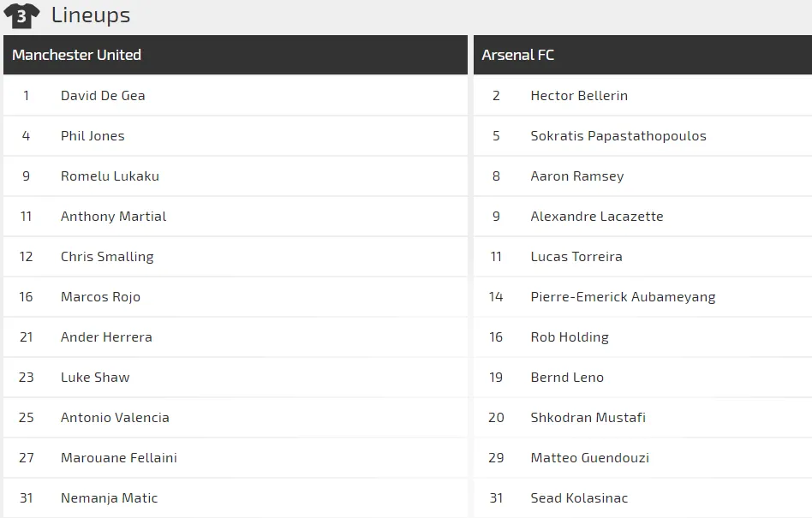Select Matteo Guendouzi in the list
812x518 pixels.
click(590, 458)
